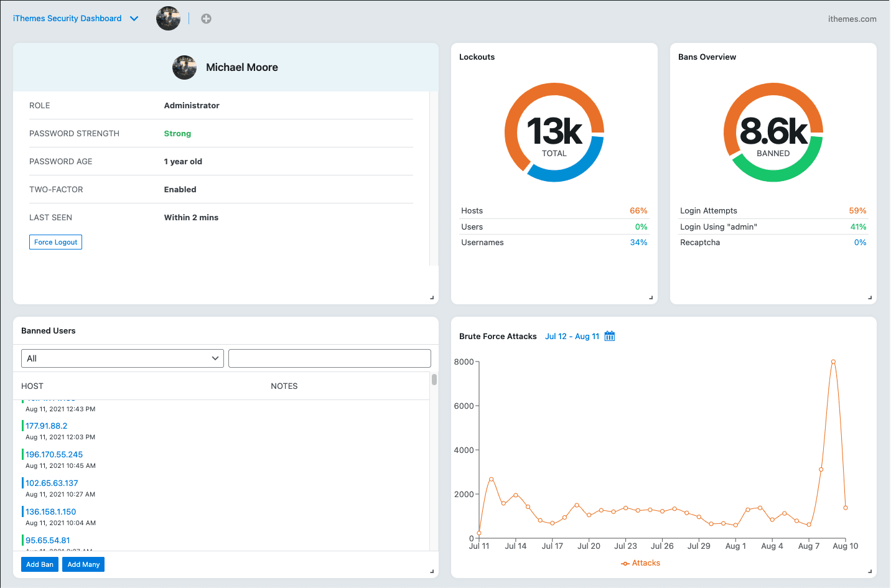Image resolution: width=891 pixels, height=588 pixels.
Task: Toggle the Attacks legend below the chart
Action: 640,562
